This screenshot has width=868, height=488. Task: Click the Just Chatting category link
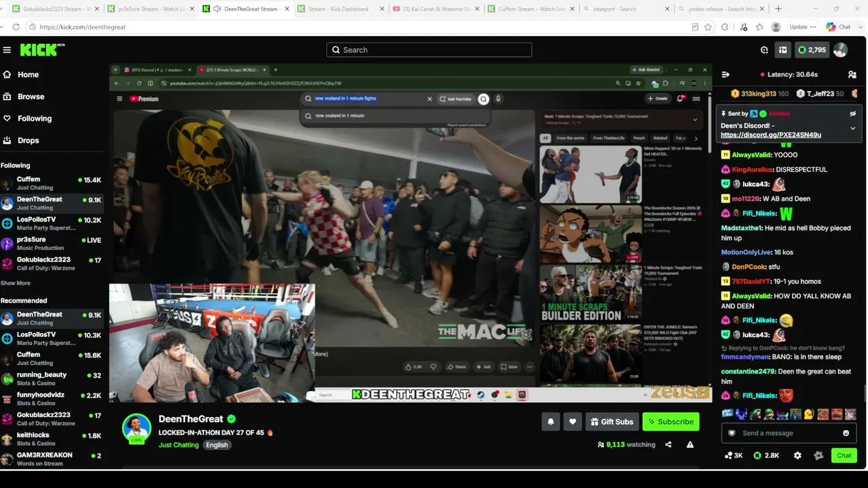(178, 445)
